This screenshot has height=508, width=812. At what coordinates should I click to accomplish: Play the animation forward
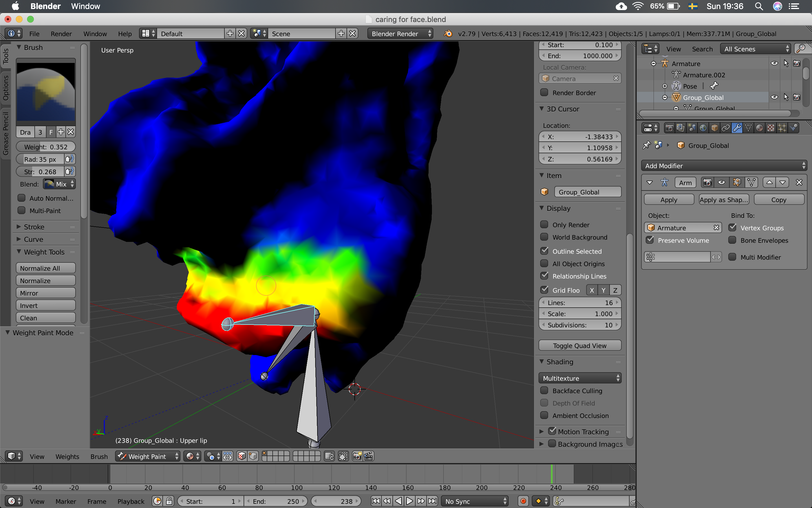(x=410, y=501)
